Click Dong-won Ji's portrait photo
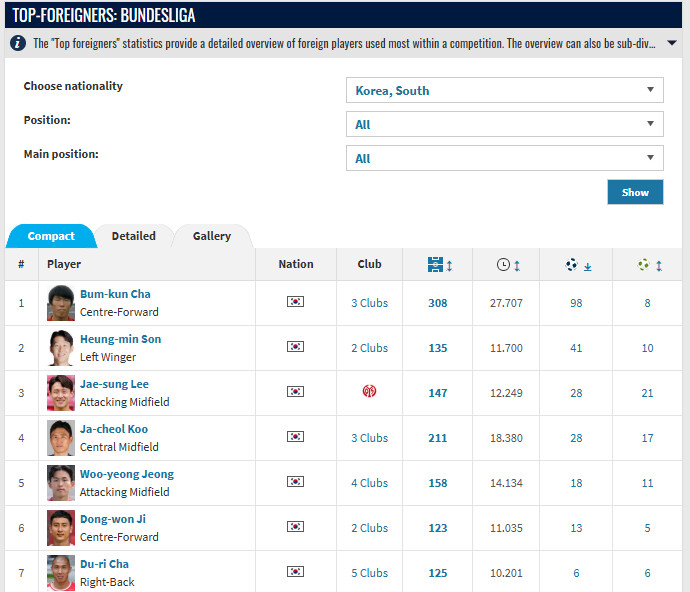Image resolution: width=690 pixels, height=592 pixels. coord(61,528)
